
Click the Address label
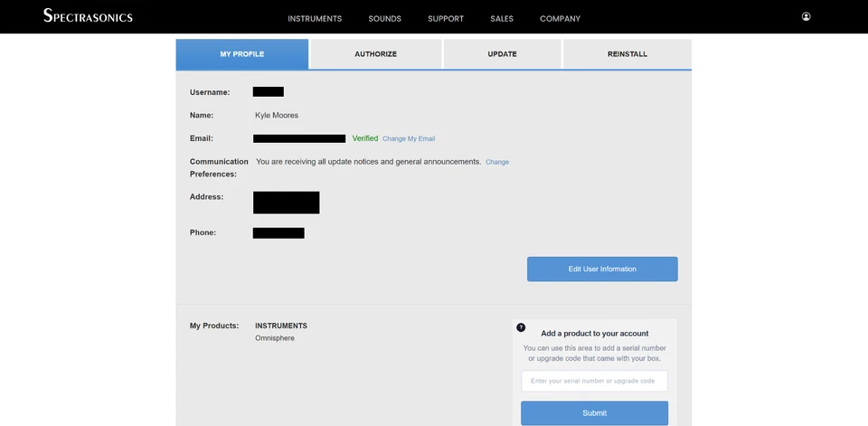pos(206,196)
